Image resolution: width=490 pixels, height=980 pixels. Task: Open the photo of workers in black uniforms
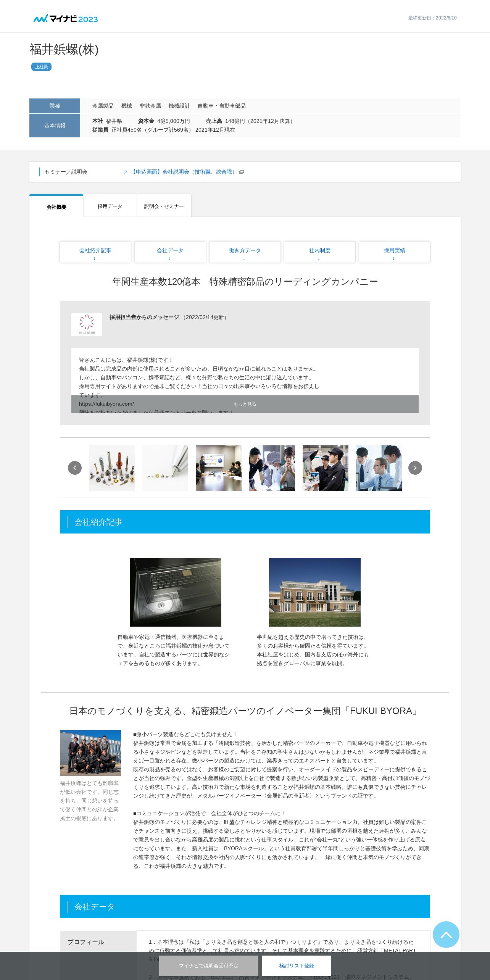(326, 468)
